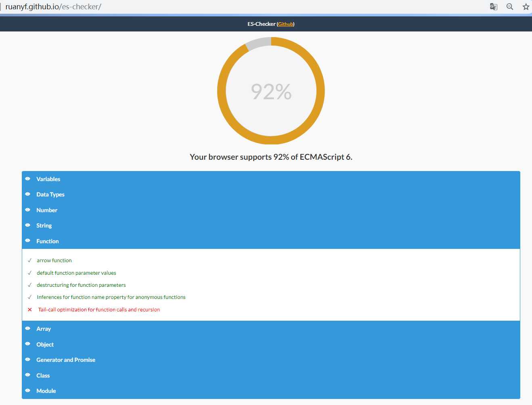Expand the Object section

click(271, 344)
